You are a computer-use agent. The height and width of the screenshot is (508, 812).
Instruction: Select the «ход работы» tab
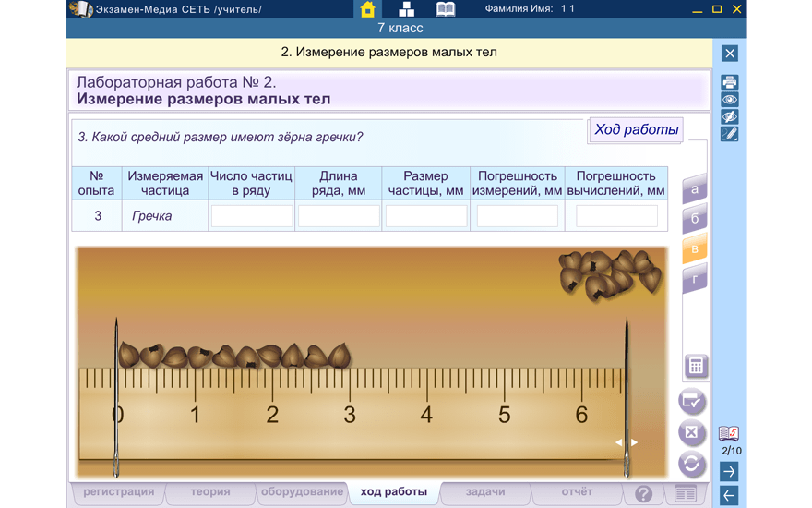(x=394, y=492)
